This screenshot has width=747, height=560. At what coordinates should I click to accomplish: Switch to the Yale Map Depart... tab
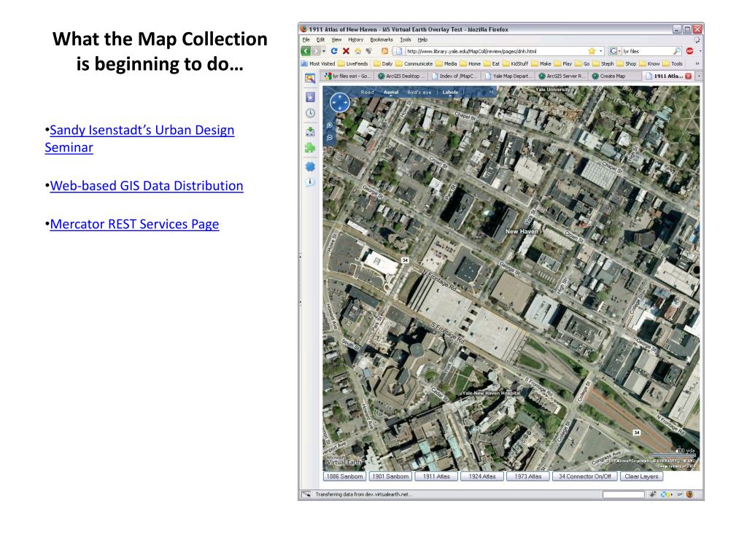(x=508, y=76)
